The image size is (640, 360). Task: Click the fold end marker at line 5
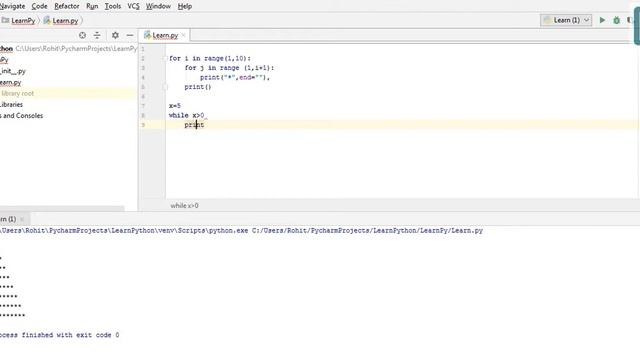tap(166, 87)
